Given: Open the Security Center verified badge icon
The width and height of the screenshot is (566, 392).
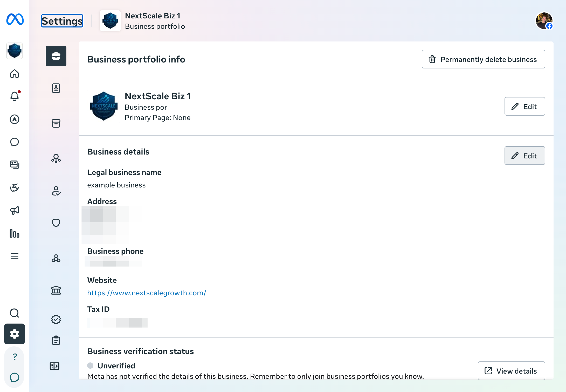Looking at the screenshot, I should 56,319.
